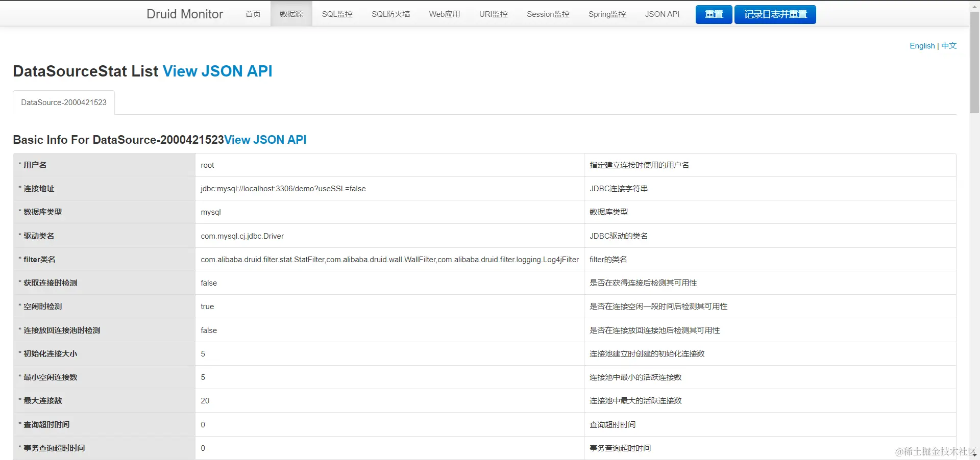
Task: Select the 数据源 nav tab
Action: point(291,14)
